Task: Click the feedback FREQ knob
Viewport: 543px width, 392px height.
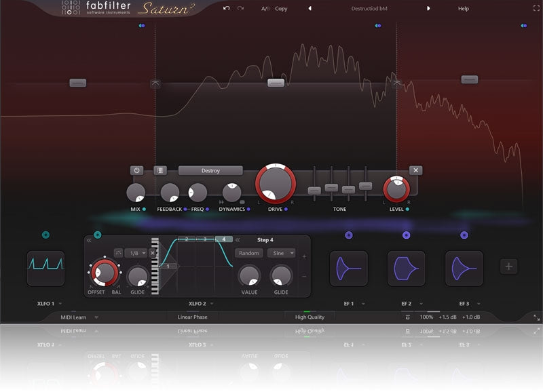Action: (x=198, y=193)
